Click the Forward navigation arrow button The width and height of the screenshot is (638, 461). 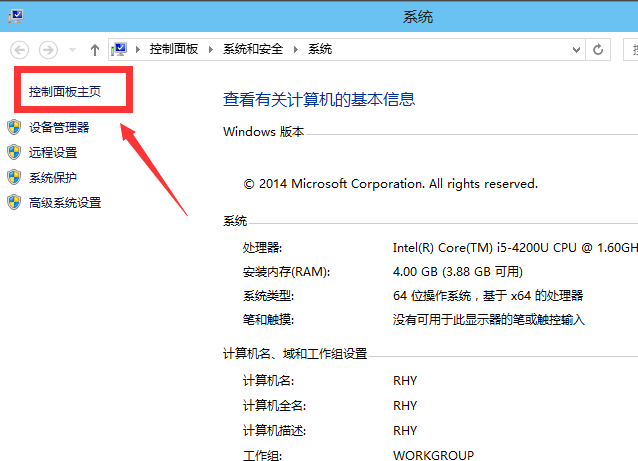point(48,49)
